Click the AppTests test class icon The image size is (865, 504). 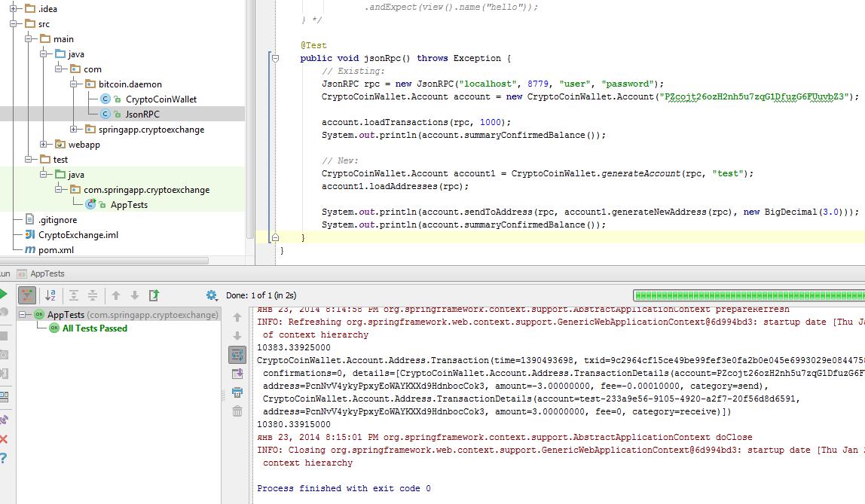[91, 205]
